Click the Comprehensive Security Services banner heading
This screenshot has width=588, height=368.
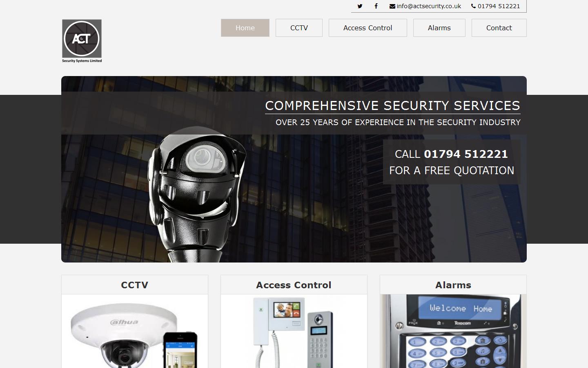click(393, 105)
